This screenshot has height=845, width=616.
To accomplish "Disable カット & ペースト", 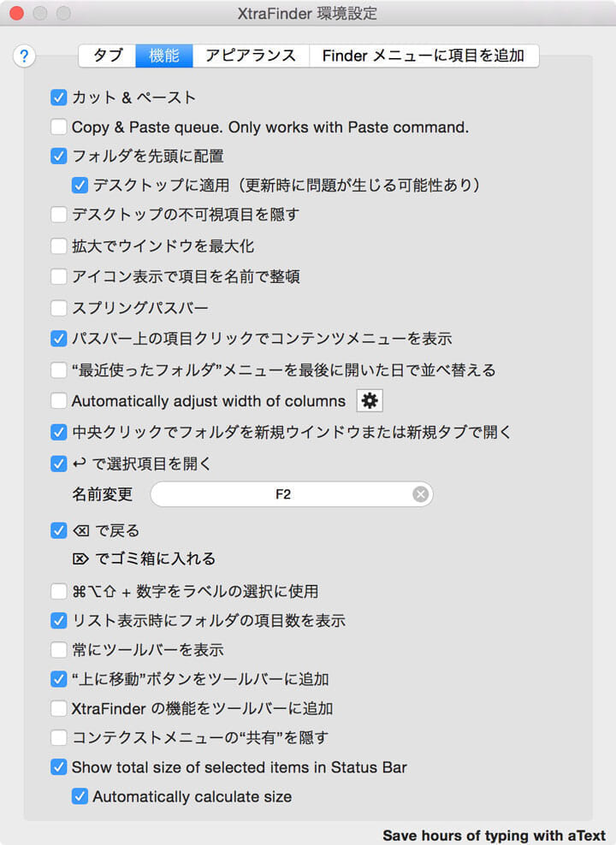I will [58, 97].
